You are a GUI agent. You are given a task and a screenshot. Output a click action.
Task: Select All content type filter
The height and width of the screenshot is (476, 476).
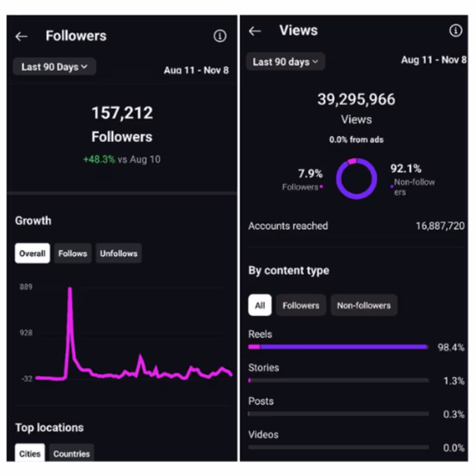pos(260,306)
